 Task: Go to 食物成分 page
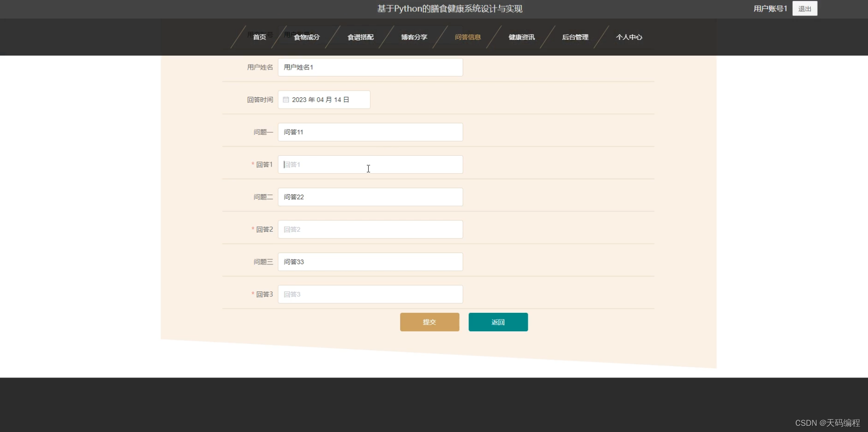(307, 37)
